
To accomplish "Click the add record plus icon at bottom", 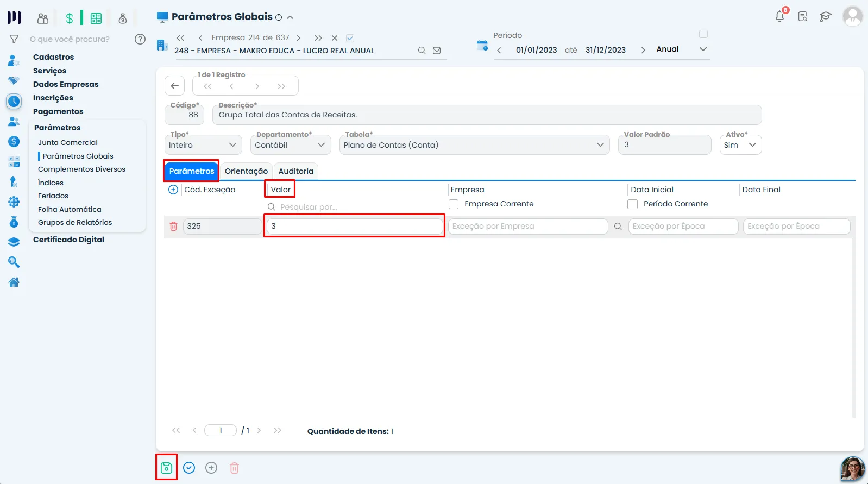I will click(x=211, y=468).
